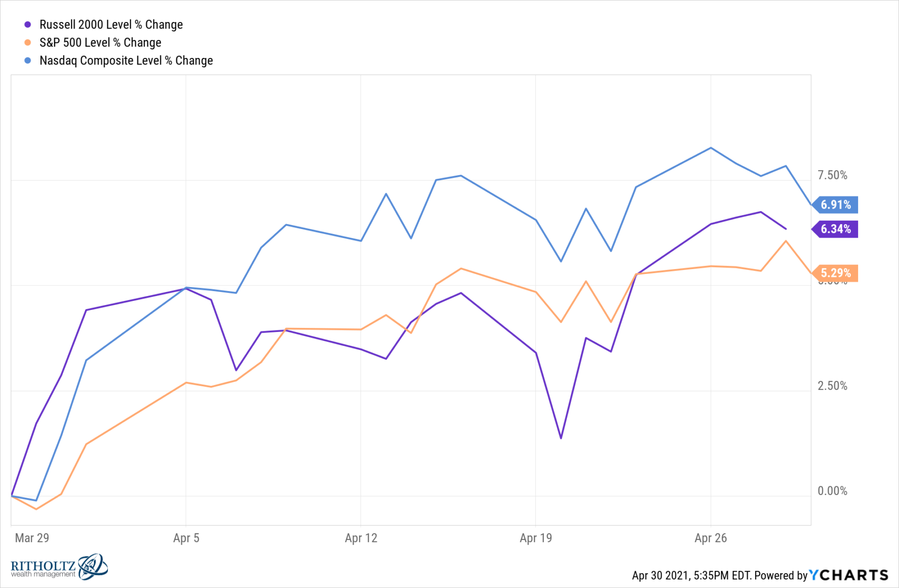899x588 pixels.
Task: Click the purple Russell 2000 legend dot
Action: click(28, 24)
